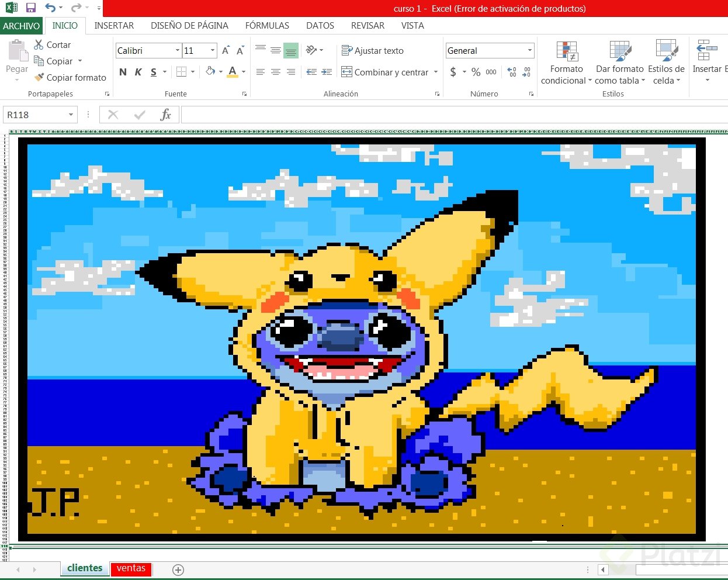
Task: Click the borders icon
Action: pyautogui.click(x=182, y=72)
